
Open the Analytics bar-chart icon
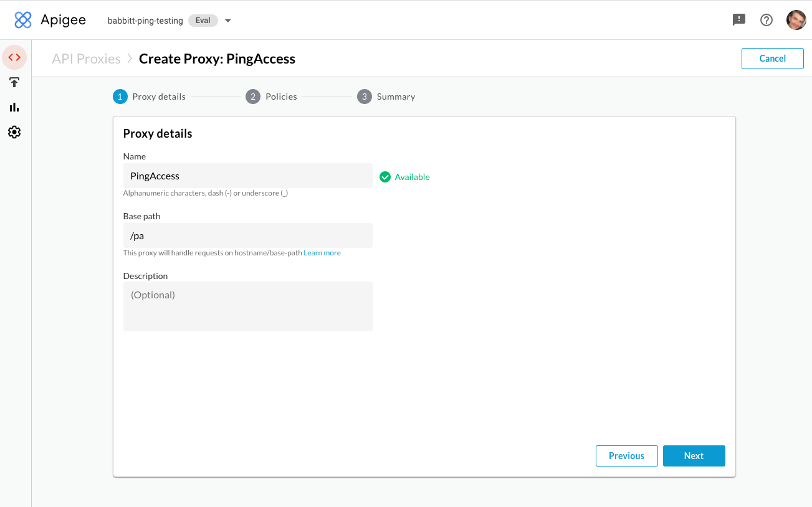[14, 107]
